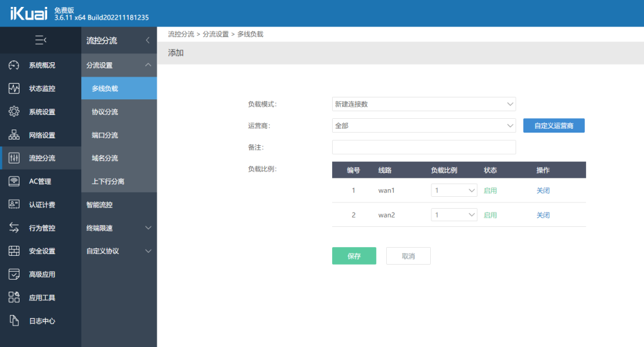
Task: Open the 网络设置 network icon
Action: click(x=14, y=135)
